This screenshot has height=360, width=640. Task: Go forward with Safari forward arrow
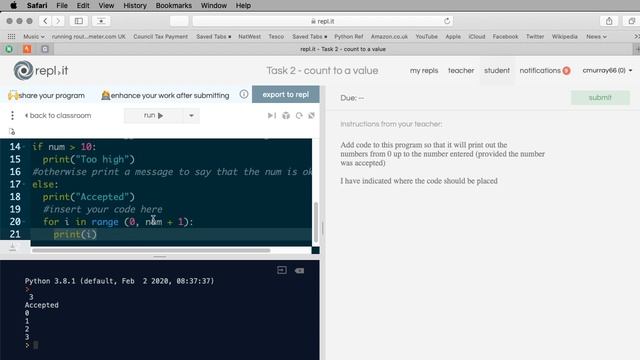58,21
